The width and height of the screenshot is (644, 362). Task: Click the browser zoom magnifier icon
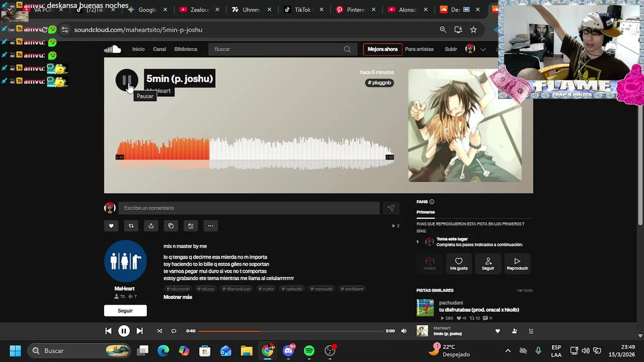point(443,30)
